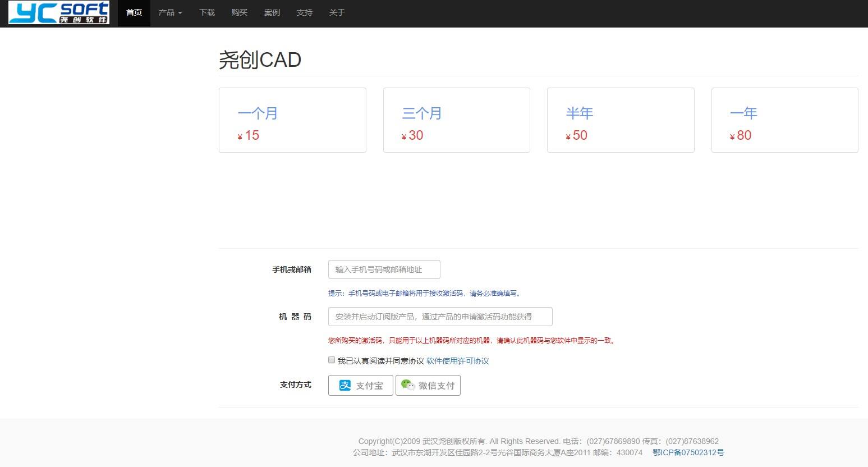Open the 软件使用许可协议 link

pos(457,361)
